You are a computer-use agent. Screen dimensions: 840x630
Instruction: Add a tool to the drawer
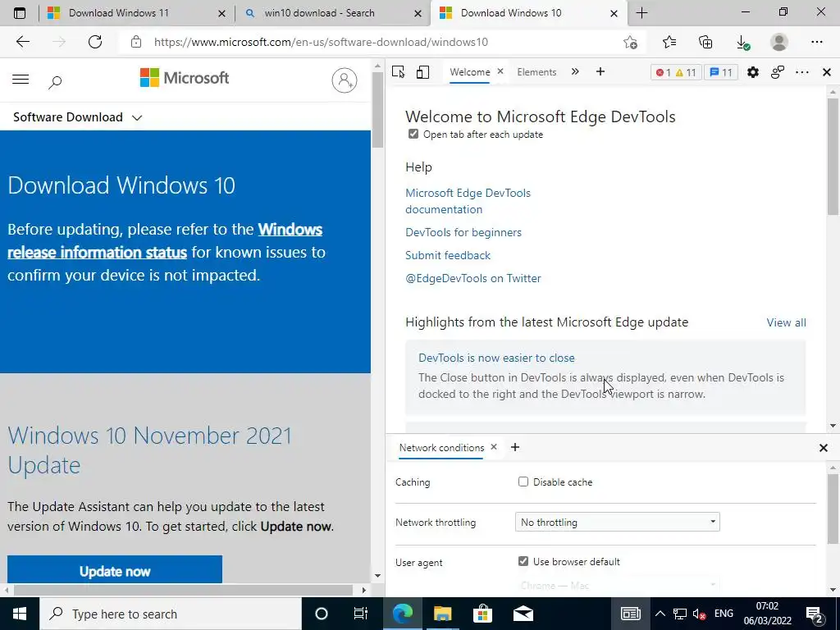tap(515, 447)
